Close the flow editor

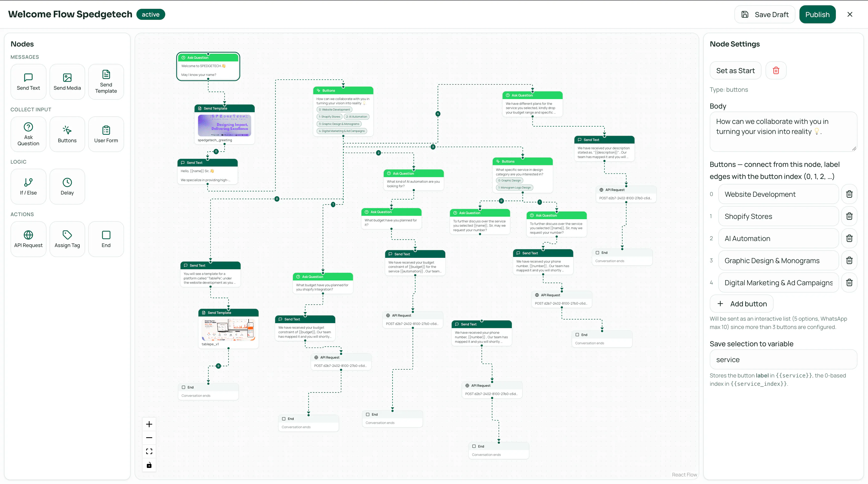pyautogui.click(x=850, y=15)
